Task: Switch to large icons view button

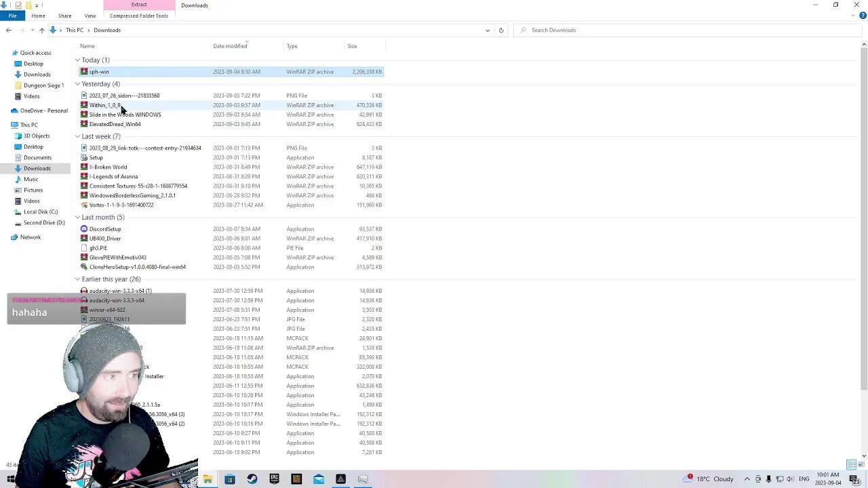Action: tap(860, 465)
